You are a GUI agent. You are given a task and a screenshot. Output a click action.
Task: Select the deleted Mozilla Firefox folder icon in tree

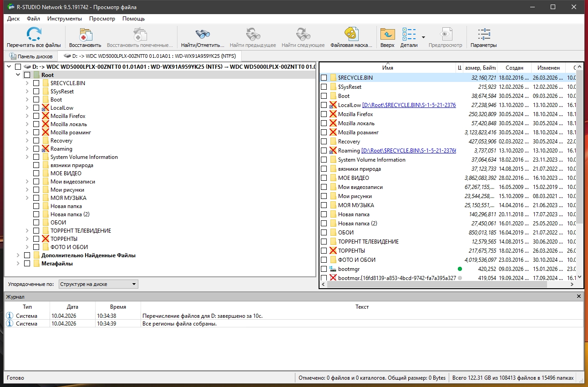46,116
